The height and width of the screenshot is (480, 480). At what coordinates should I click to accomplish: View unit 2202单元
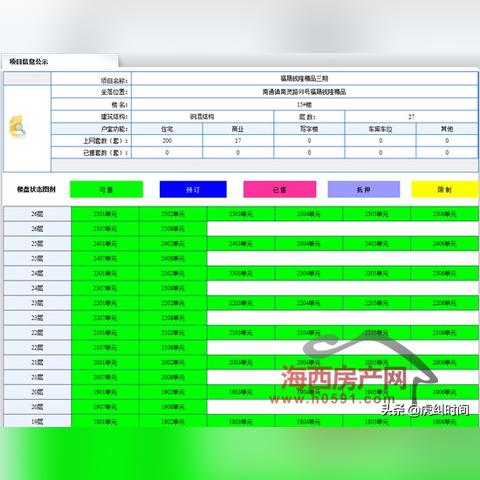(173, 303)
